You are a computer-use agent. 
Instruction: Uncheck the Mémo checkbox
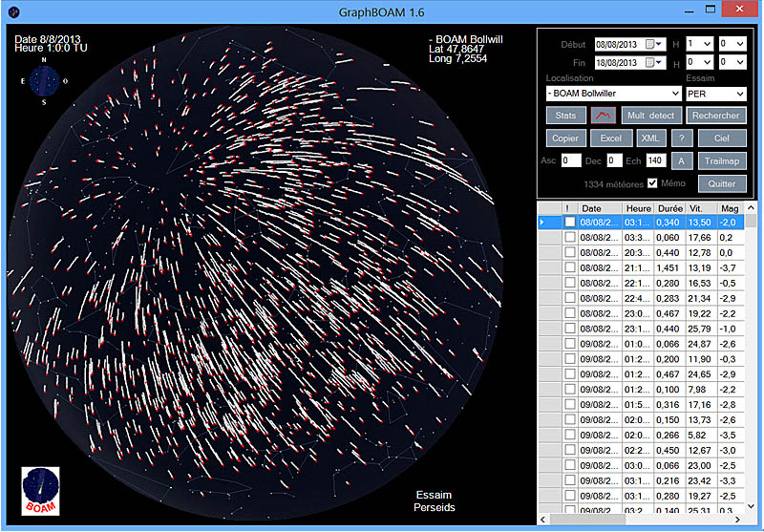[x=653, y=183]
